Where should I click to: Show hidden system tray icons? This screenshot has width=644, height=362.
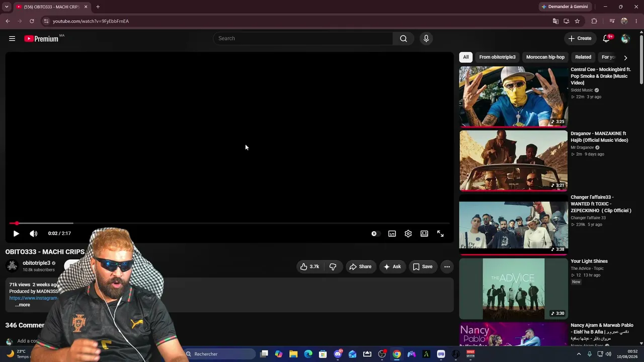click(579, 354)
